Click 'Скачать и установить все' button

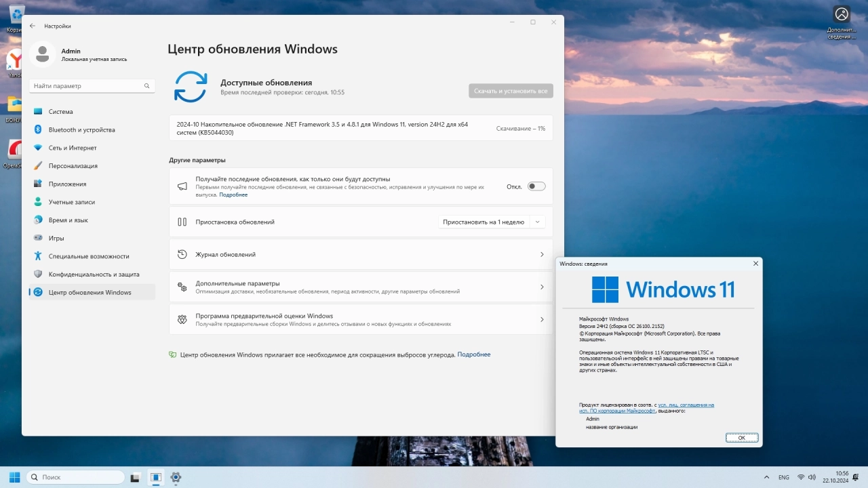511,91
